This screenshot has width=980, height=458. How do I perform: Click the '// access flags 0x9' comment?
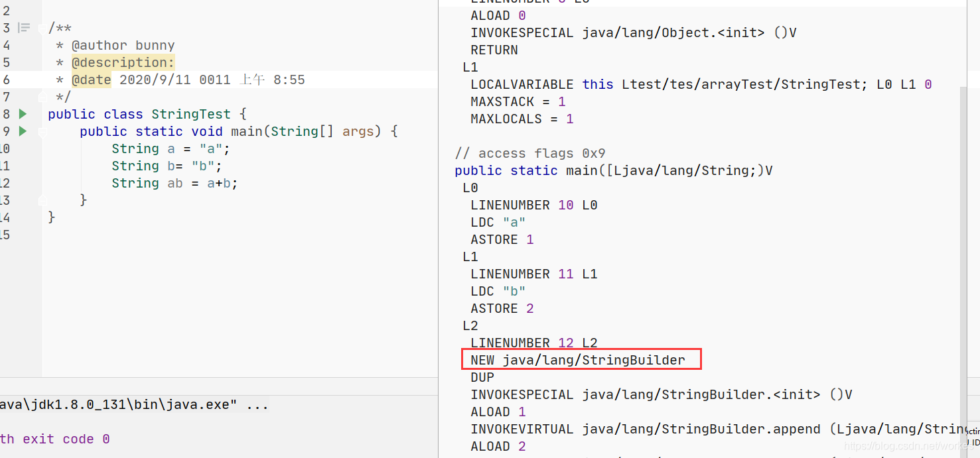(x=530, y=153)
